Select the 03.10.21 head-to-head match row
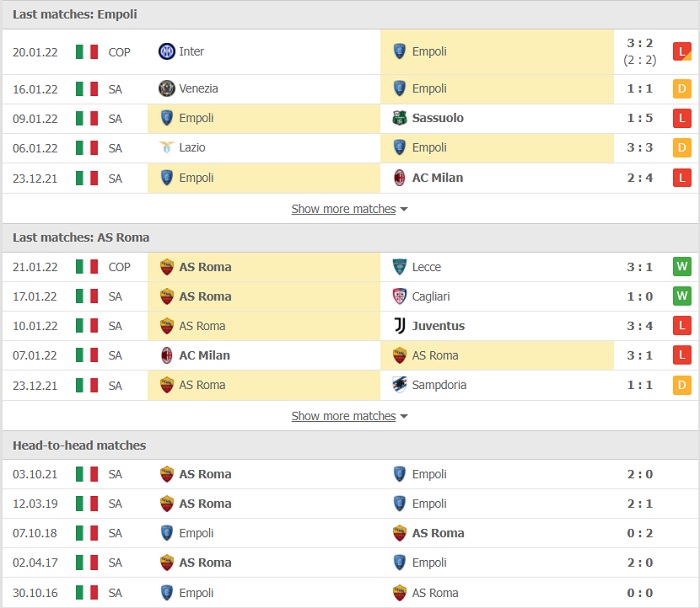This screenshot has width=700, height=608. click(350, 474)
